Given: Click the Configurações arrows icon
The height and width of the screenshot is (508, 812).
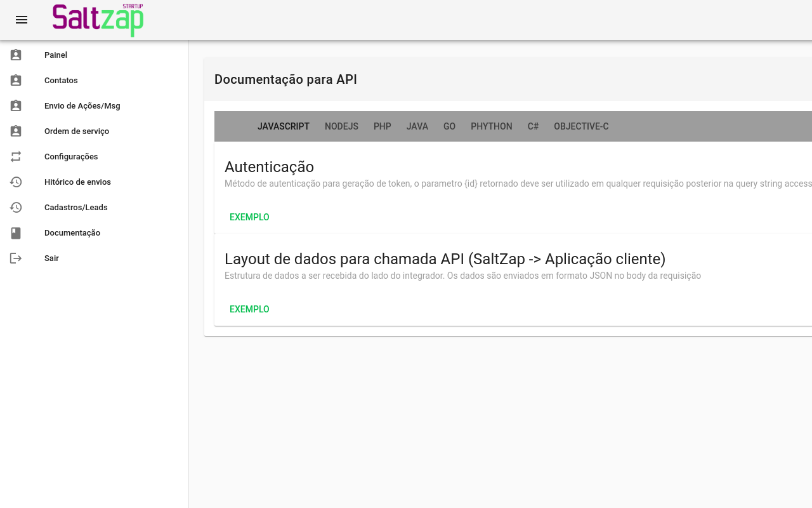Looking at the screenshot, I should [16, 157].
